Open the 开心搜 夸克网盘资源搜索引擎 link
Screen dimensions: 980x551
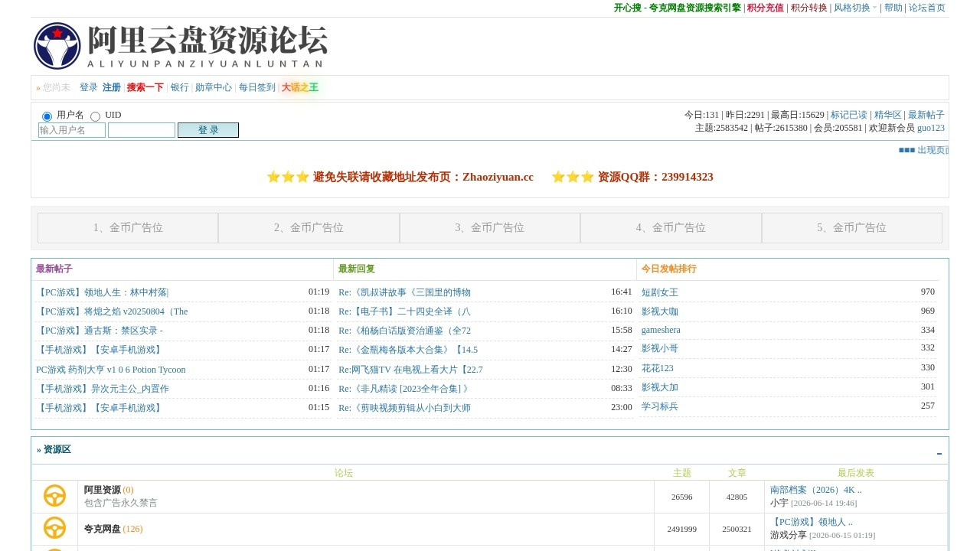tap(678, 8)
